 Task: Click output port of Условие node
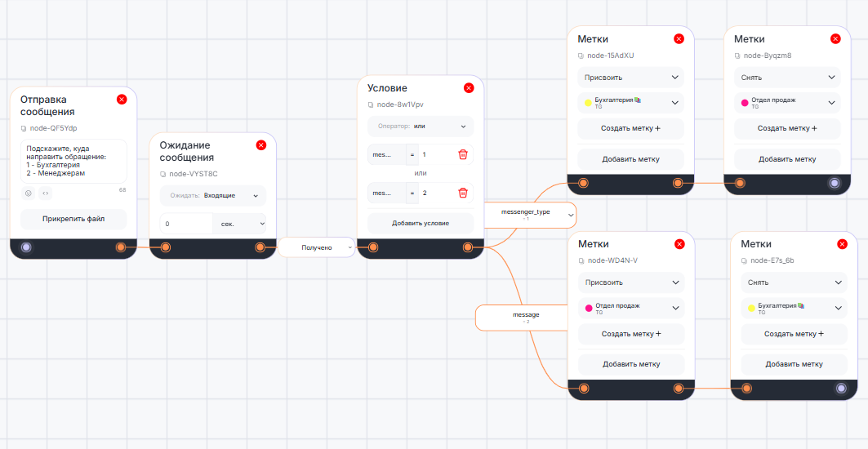tap(468, 247)
